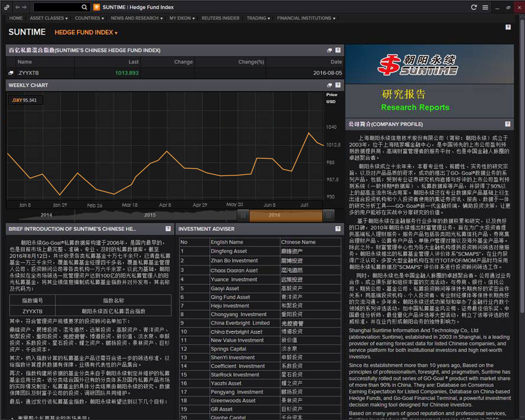Open Financial Institutions dropdown

pos(306,18)
